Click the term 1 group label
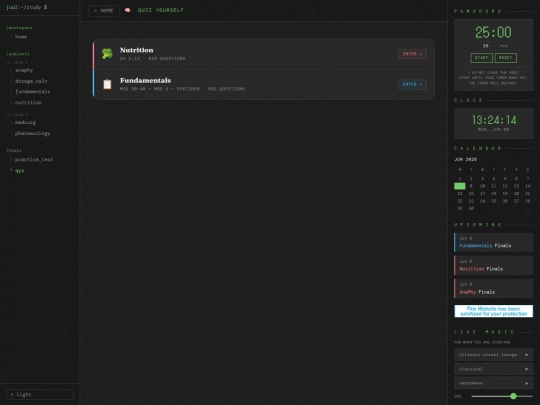 click(x=20, y=62)
